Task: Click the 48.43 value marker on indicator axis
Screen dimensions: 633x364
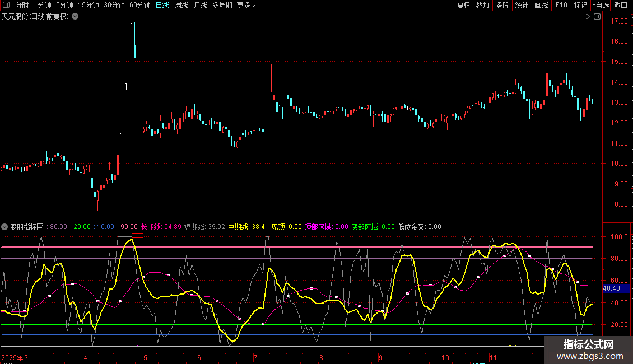Action: [x=611, y=288]
